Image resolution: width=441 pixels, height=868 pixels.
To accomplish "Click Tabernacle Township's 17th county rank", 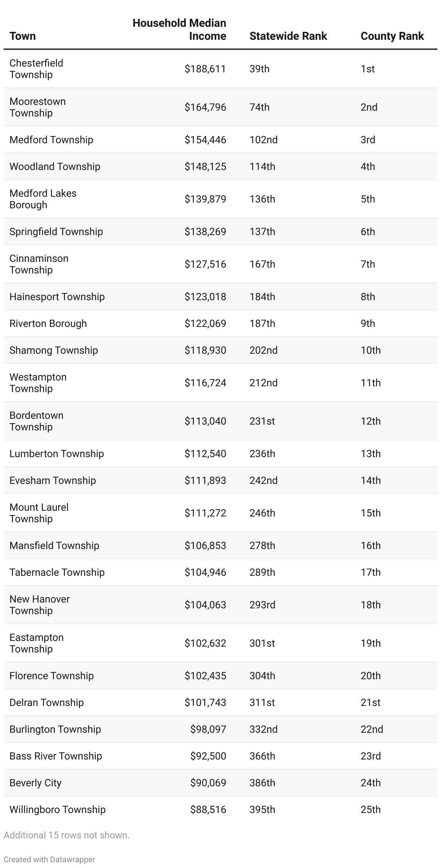I will [x=371, y=572].
